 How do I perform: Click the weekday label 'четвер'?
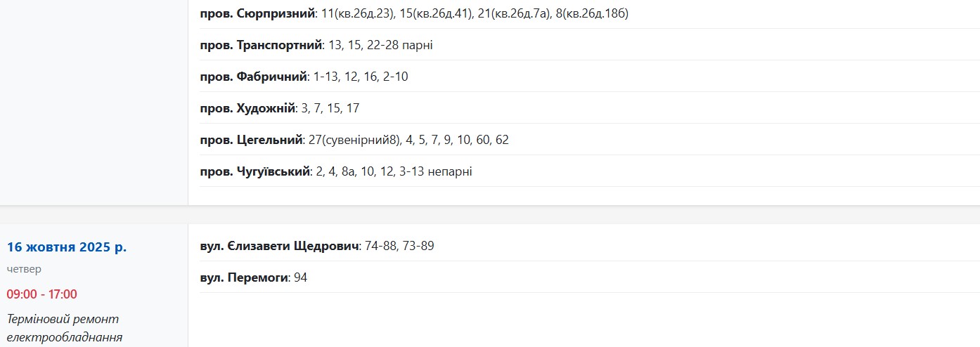[24, 269]
